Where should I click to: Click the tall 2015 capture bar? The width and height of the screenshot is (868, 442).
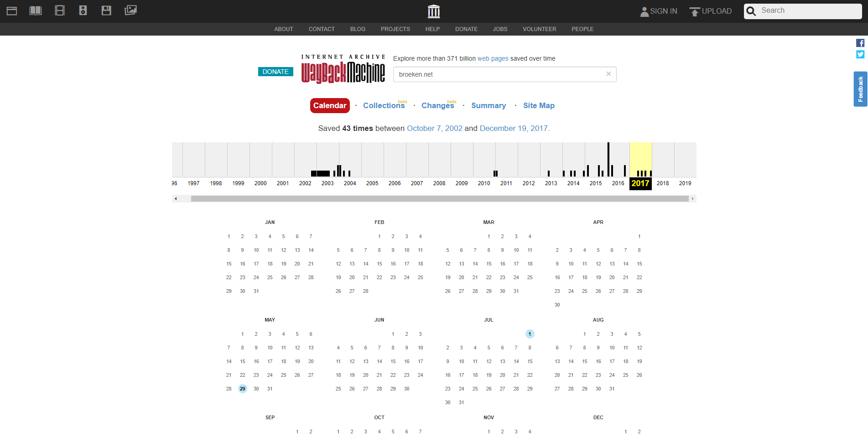click(608, 160)
